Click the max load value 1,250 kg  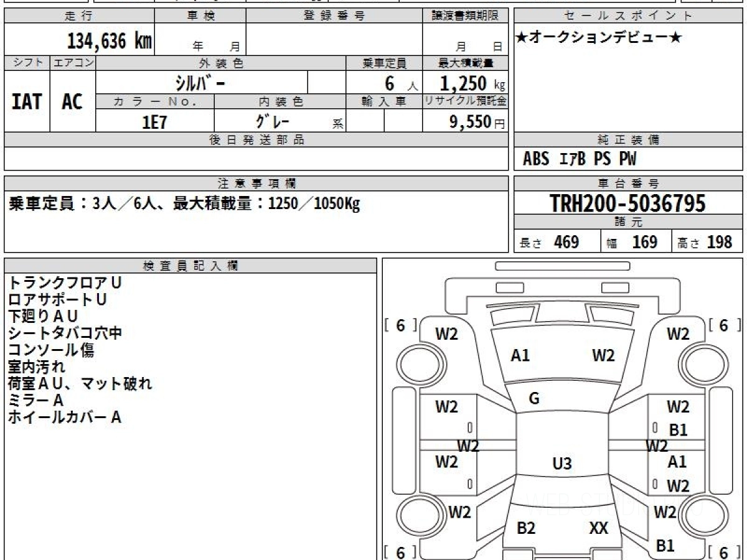coord(472,83)
